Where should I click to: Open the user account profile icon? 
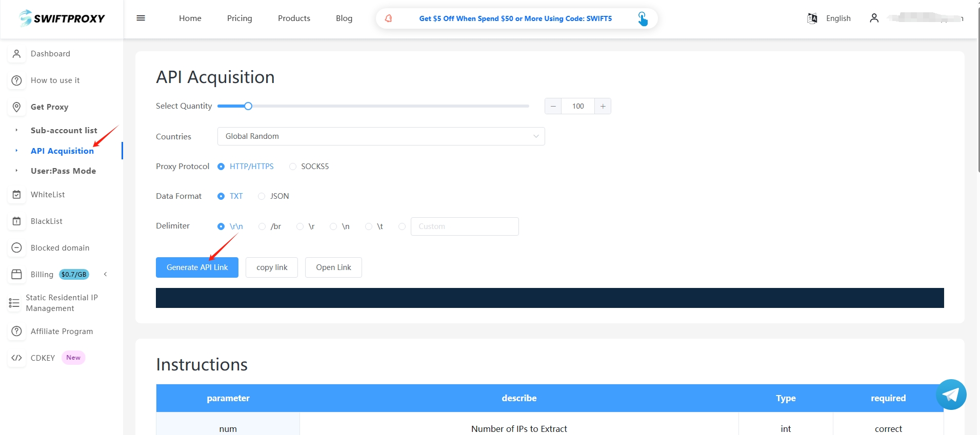click(874, 18)
